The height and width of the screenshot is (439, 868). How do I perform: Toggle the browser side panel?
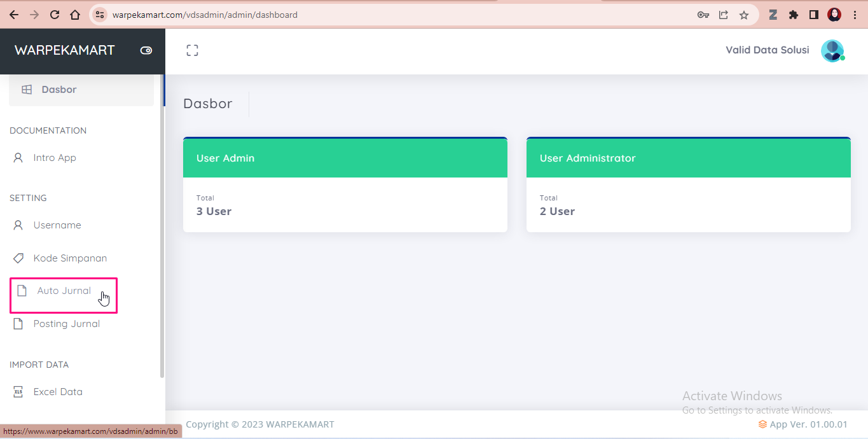813,15
